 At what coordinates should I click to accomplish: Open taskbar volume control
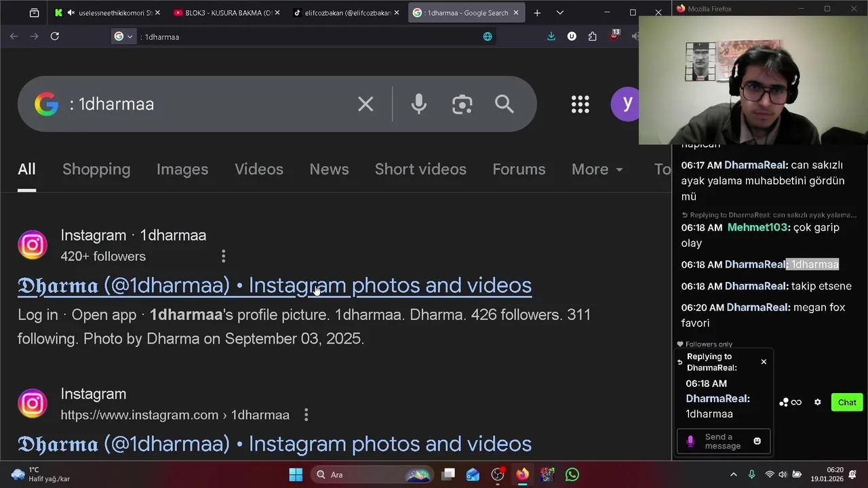click(783, 474)
